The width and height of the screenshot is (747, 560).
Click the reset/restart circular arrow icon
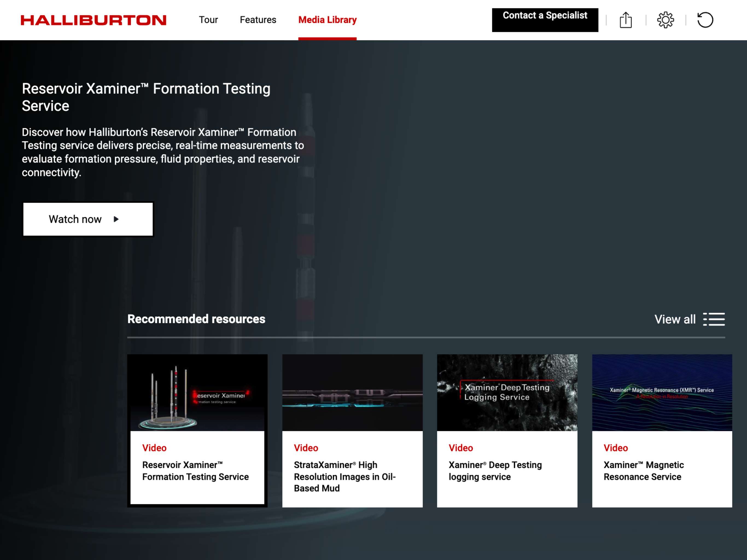tap(705, 20)
